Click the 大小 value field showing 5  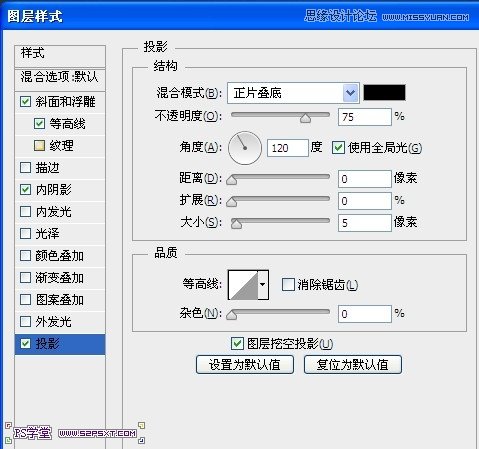pyautogui.click(x=365, y=223)
